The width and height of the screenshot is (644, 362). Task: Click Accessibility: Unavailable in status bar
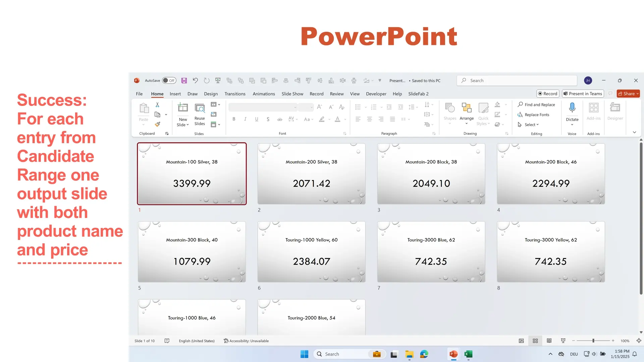(246, 341)
